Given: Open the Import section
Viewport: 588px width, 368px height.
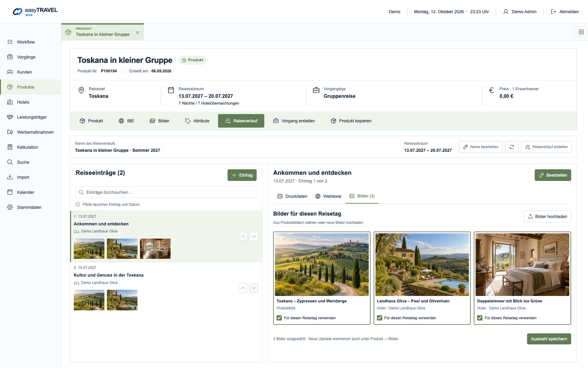Looking at the screenshot, I should (30, 177).
